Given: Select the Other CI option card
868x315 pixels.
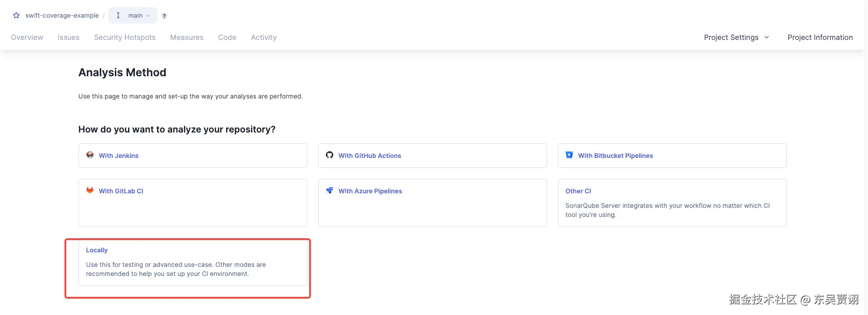Looking at the screenshot, I should 672,203.
